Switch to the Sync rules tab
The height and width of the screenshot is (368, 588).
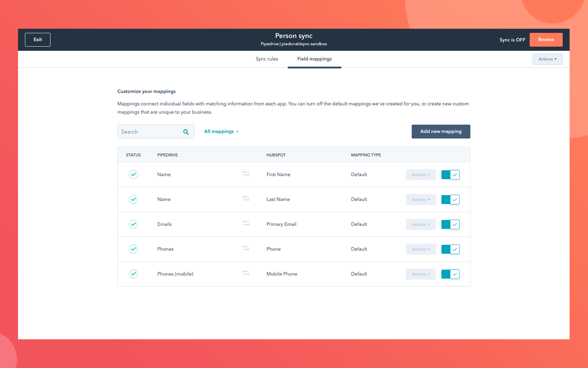[267, 59]
